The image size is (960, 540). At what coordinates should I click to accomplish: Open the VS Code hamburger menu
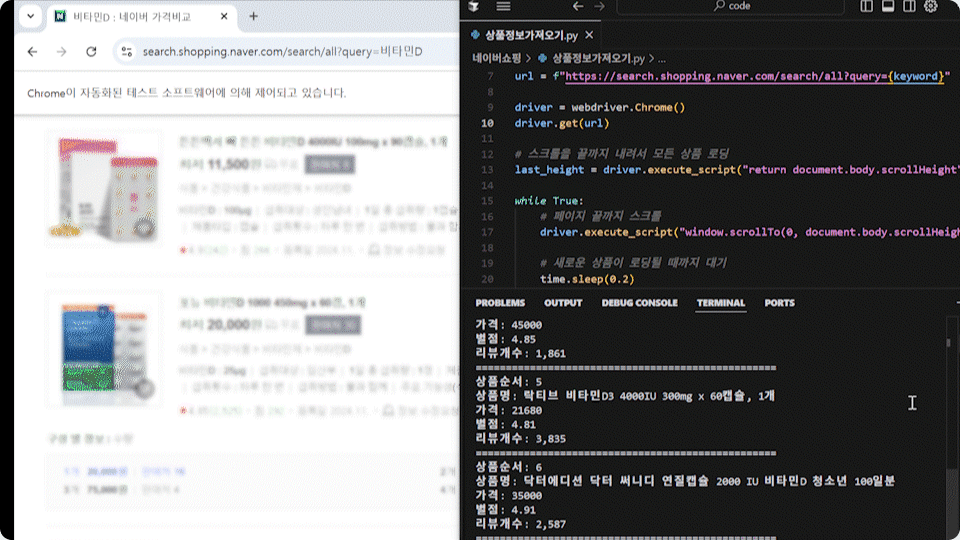[503, 6]
